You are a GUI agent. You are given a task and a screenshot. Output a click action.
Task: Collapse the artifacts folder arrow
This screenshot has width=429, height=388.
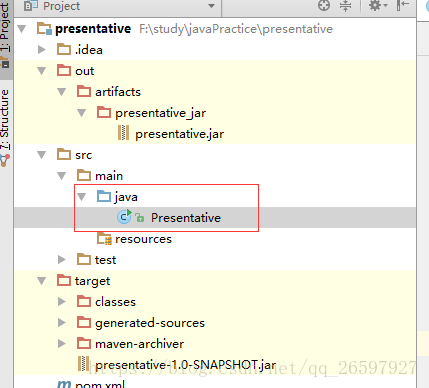click(x=62, y=92)
